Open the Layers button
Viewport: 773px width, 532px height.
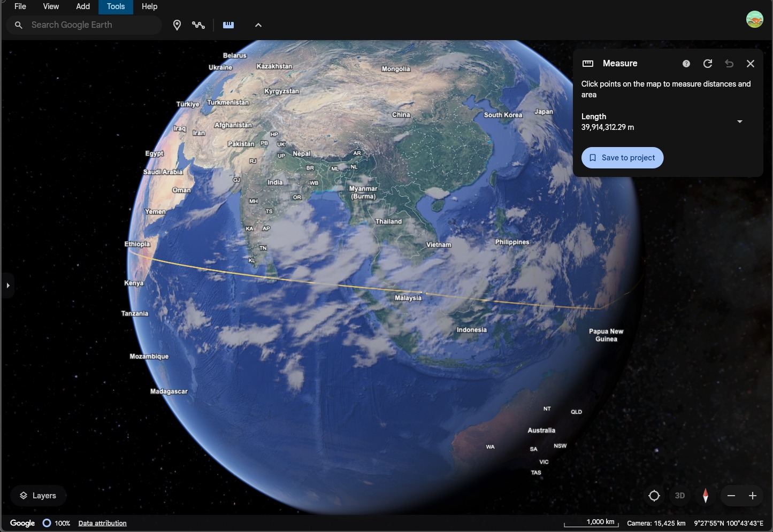(x=38, y=496)
